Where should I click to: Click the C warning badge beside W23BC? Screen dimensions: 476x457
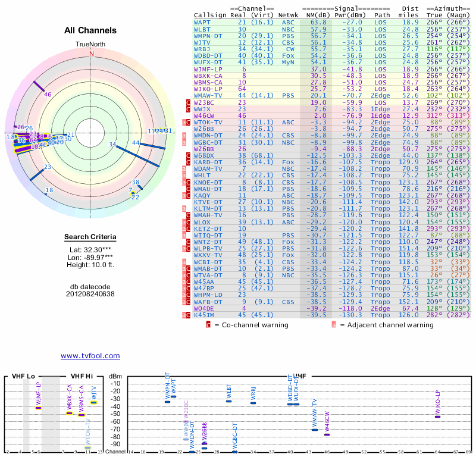point(188,102)
